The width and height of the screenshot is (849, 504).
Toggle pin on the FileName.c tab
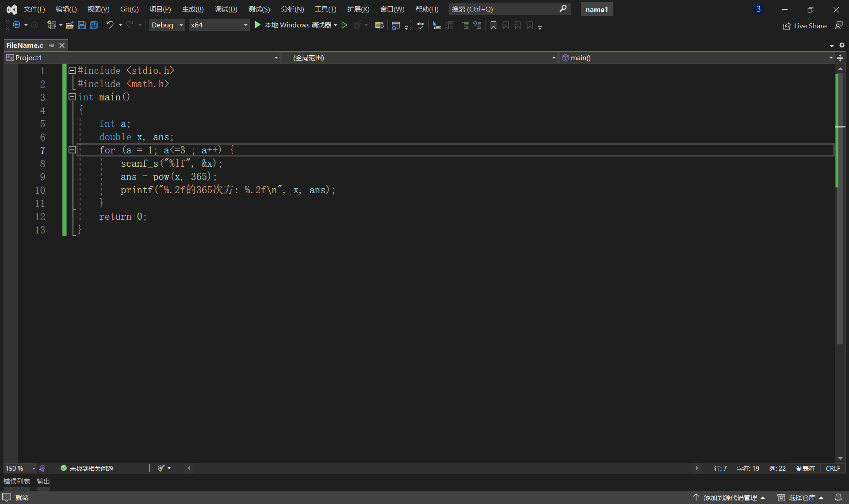[x=52, y=45]
